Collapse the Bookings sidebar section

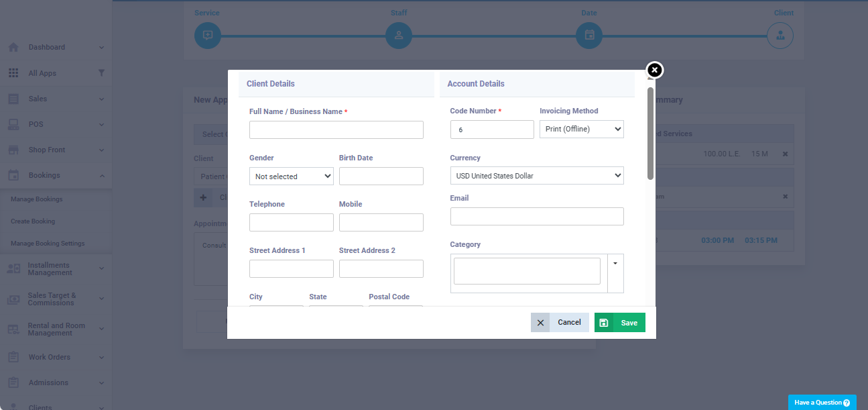[101, 176]
